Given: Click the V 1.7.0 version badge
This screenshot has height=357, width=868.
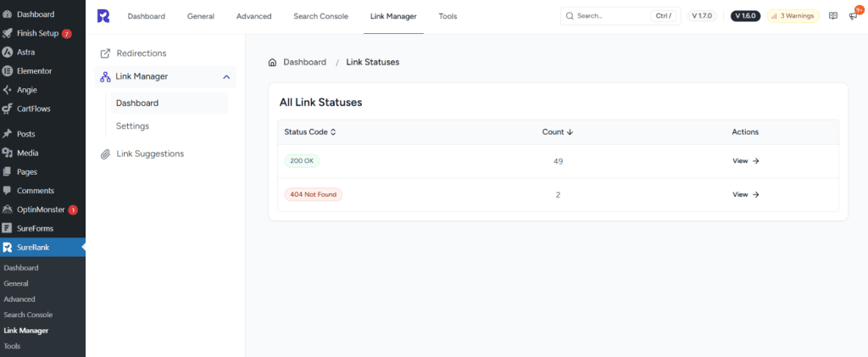Looking at the screenshot, I should (x=702, y=16).
